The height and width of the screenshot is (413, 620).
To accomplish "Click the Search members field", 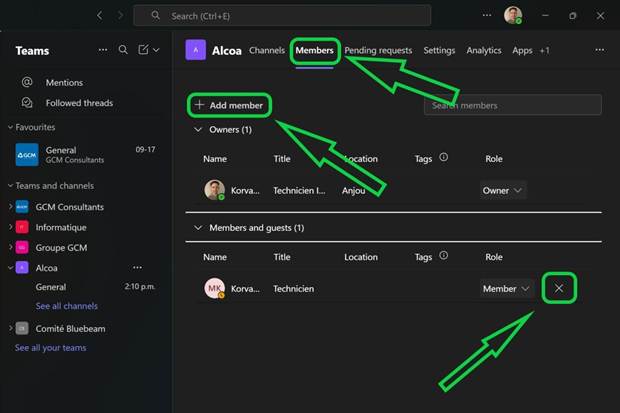I will click(x=512, y=105).
